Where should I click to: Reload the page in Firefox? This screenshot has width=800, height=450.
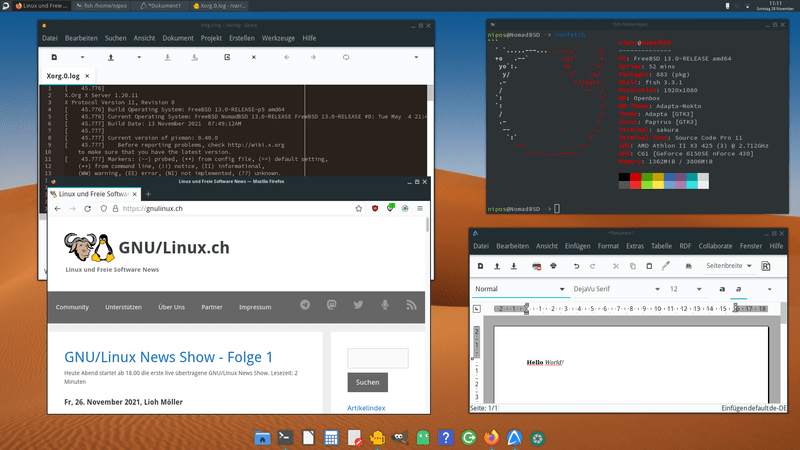pos(88,209)
